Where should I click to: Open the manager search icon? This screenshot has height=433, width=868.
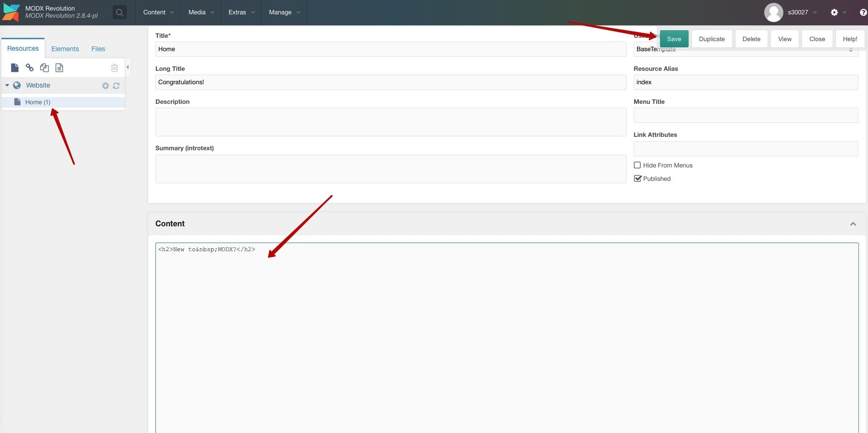pyautogui.click(x=120, y=12)
